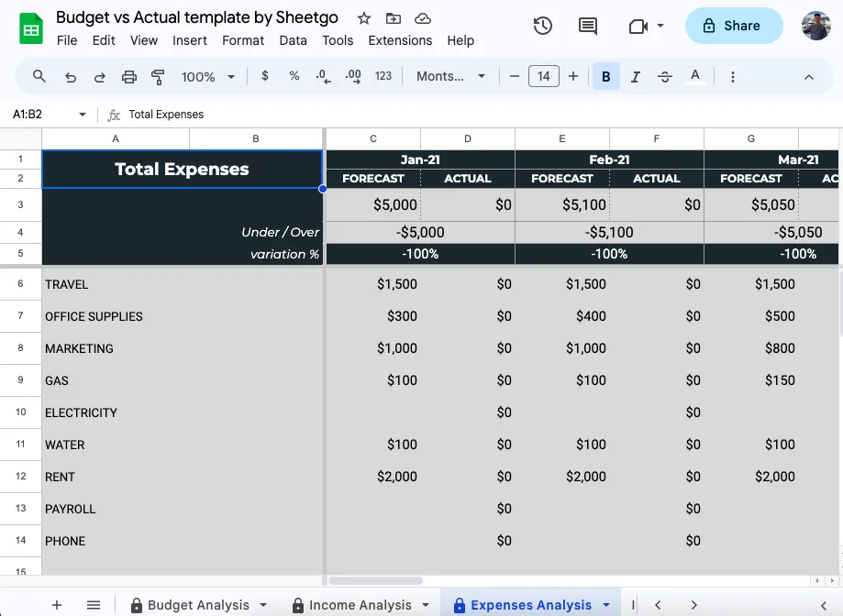Image resolution: width=843 pixels, height=616 pixels.
Task: Format selection as currency
Action: (x=265, y=77)
